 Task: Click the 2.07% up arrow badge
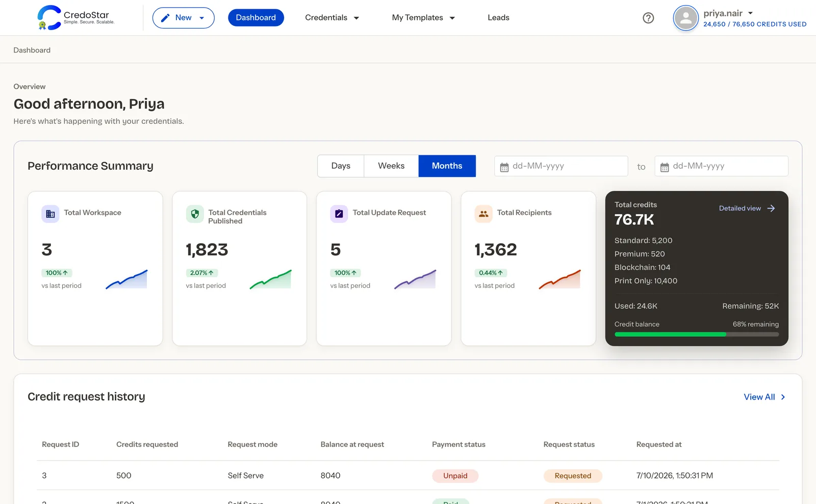pyautogui.click(x=202, y=273)
